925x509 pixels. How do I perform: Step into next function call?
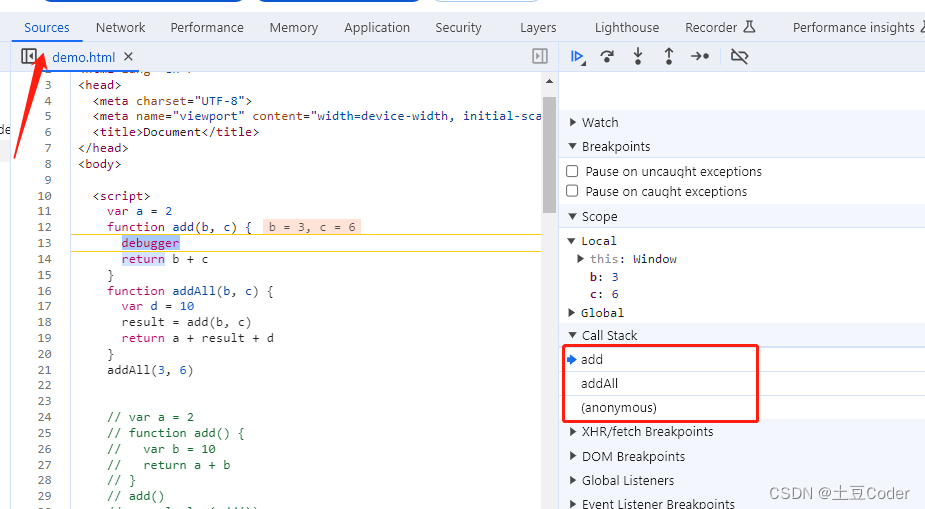pos(638,57)
